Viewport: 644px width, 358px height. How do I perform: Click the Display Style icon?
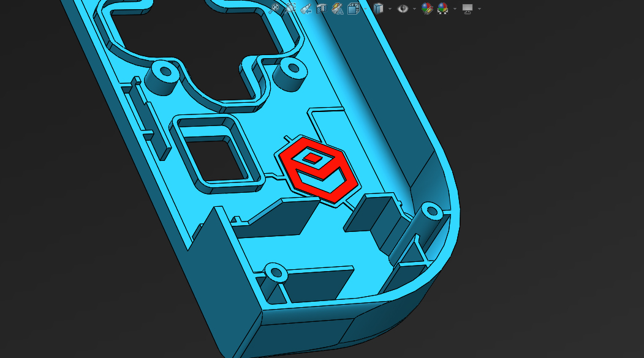point(378,8)
